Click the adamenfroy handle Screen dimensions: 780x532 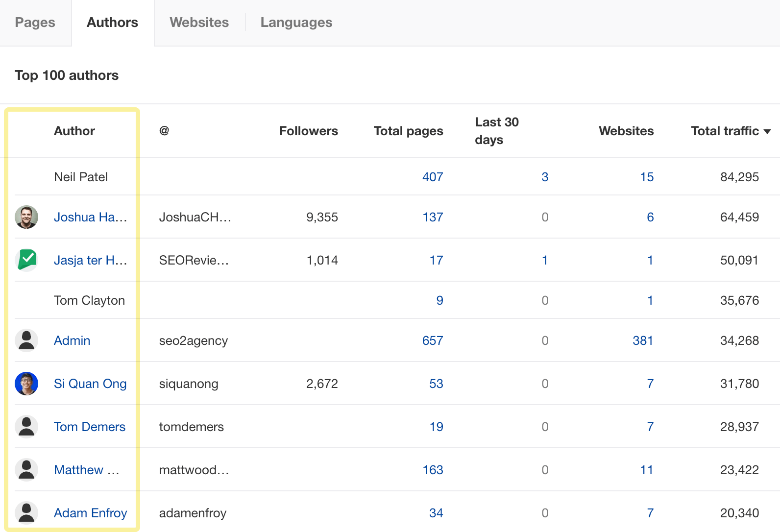click(193, 513)
